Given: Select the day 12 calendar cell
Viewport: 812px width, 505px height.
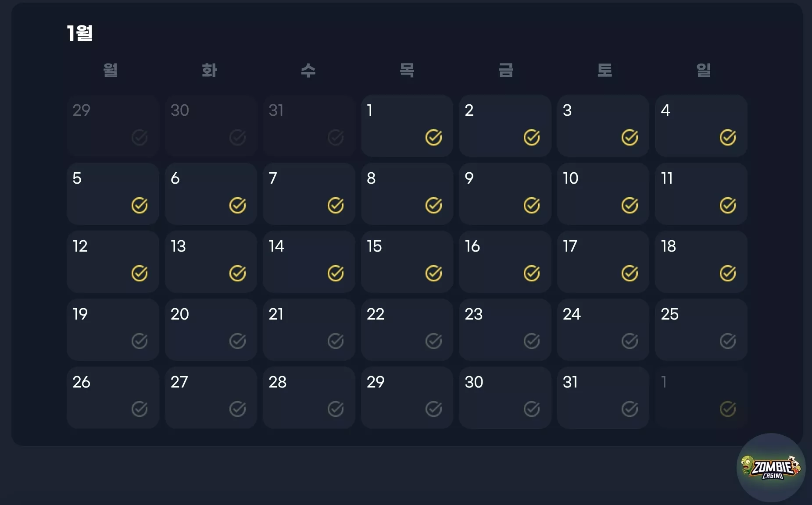Looking at the screenshot, I should pos(113,262).
